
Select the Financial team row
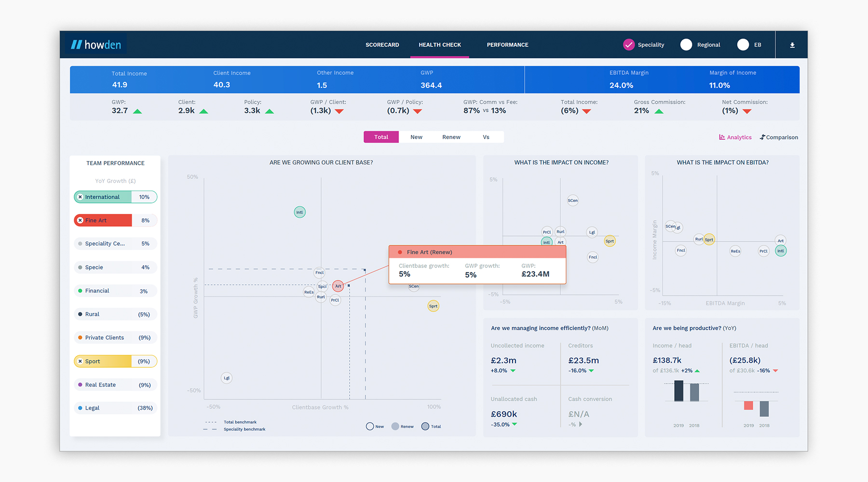(116, 291)
